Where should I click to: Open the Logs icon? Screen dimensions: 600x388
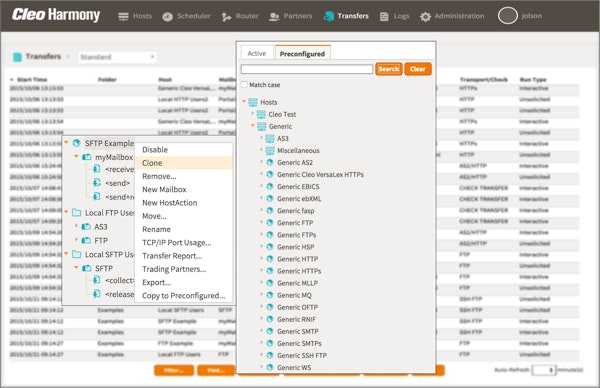pyautogui.click(x=384, y=16)
